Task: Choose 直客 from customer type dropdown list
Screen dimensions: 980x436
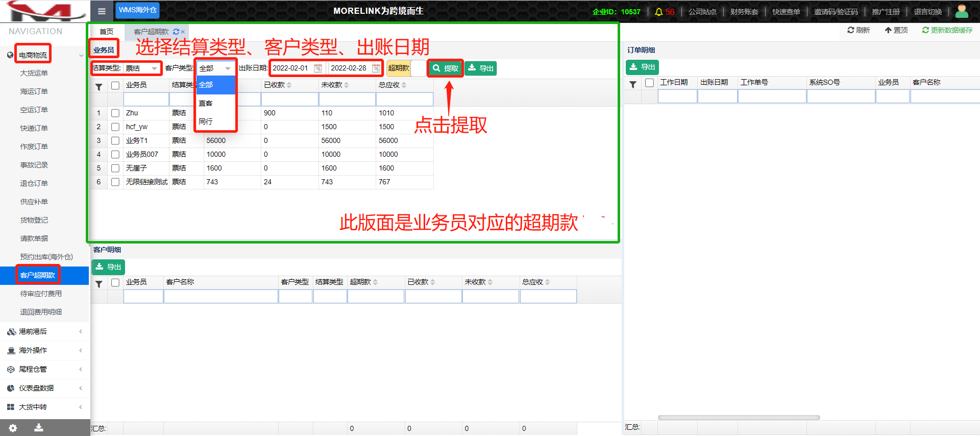Action: tap(206, 103)
